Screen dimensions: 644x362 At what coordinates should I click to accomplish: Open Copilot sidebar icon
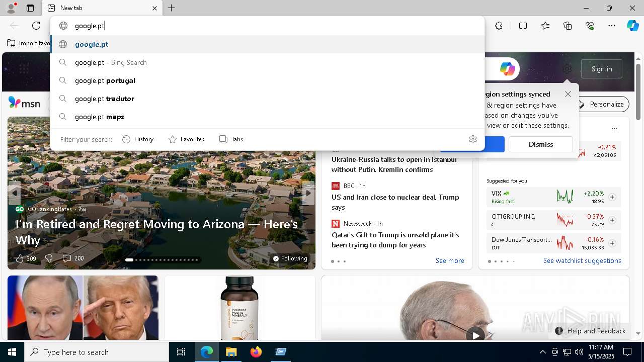632,26
